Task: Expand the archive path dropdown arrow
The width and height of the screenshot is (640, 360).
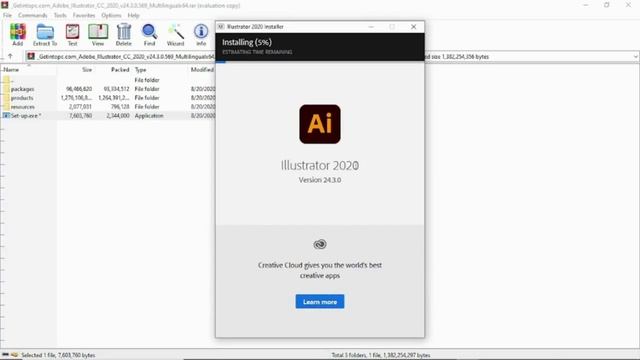Action: tap(635, 57)
